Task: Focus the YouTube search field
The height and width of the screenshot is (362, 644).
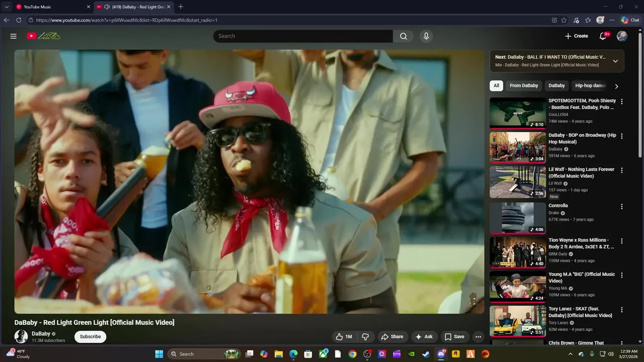Action: 303,36
